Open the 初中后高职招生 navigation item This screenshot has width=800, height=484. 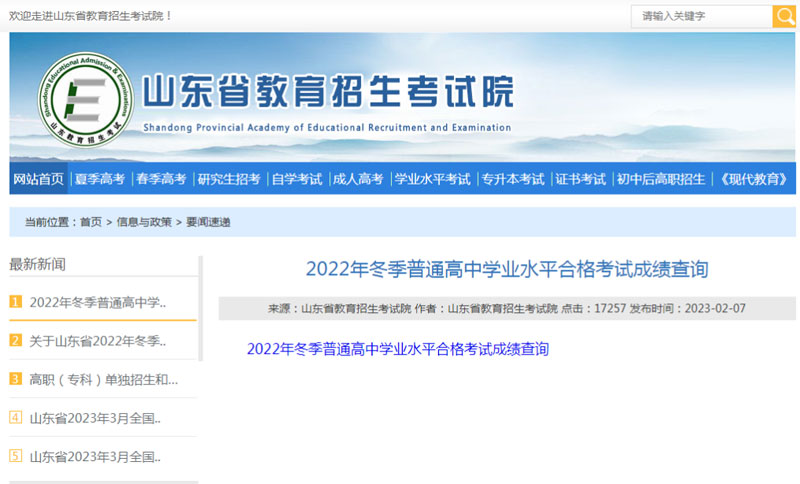pos(661,179)
